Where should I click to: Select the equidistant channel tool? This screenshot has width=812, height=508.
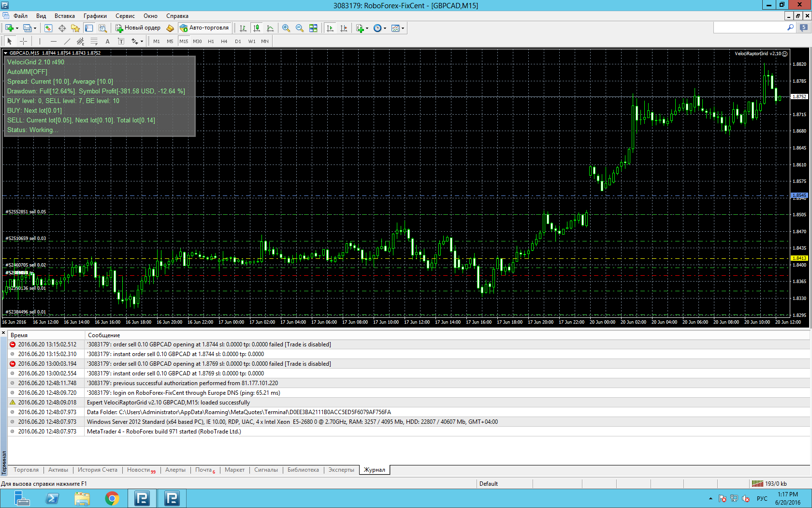pyautogui.click(x=80, y=41)
